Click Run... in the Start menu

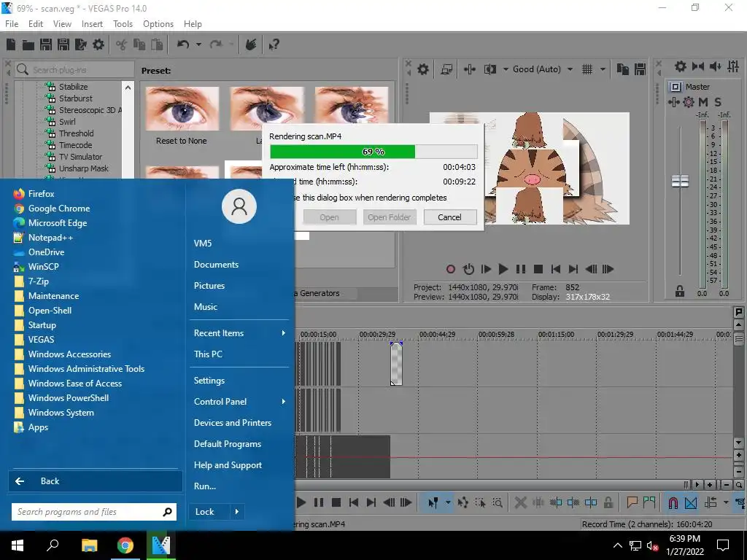pyautogui.click(x=205, y=486)
